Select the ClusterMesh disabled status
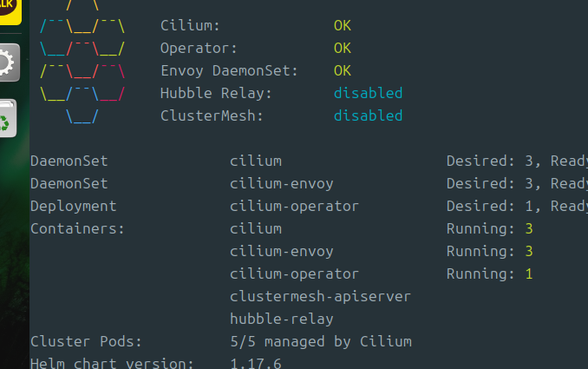Screen dimensions: 588x369 [x=369, y=115]
